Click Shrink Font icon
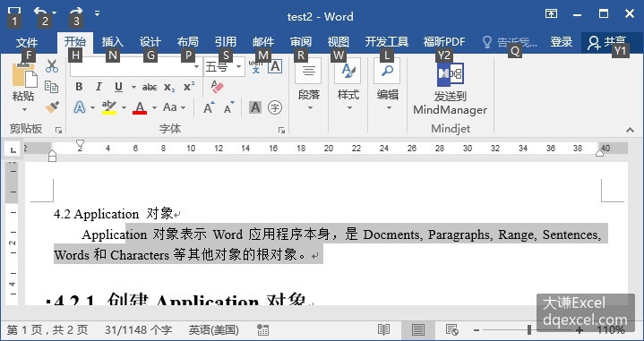The height and width of the screenshot is (341, 644). click(228, 107)
